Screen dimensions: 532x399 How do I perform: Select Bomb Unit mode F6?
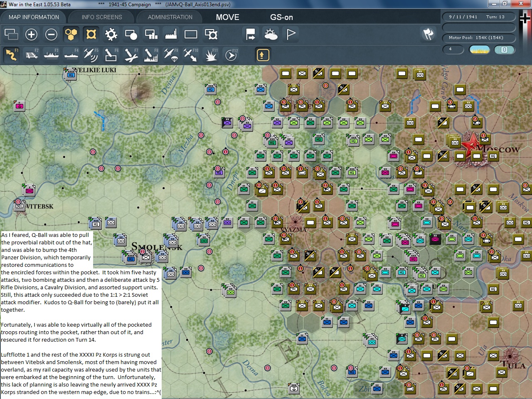[111, 55]
